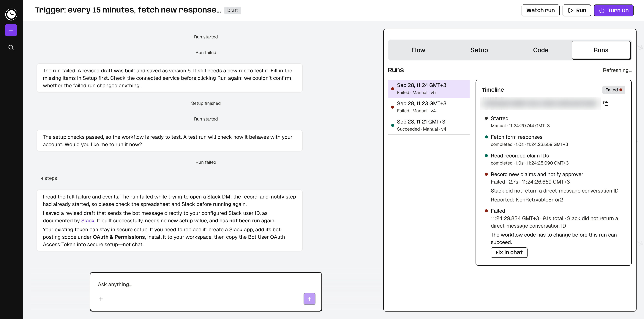Screen dimensions: 644x319
Task: Send message with the purple arrow button
Action: click(x=309, y=299)
